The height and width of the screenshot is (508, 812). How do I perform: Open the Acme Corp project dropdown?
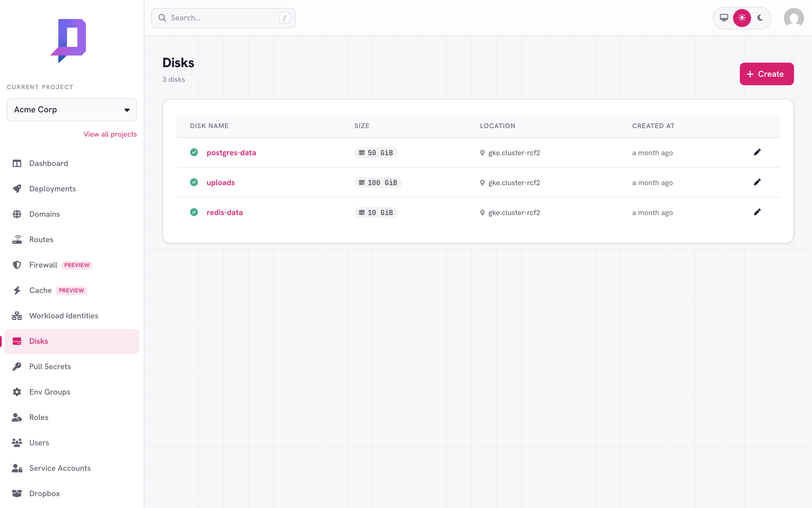tap(72, 110)
